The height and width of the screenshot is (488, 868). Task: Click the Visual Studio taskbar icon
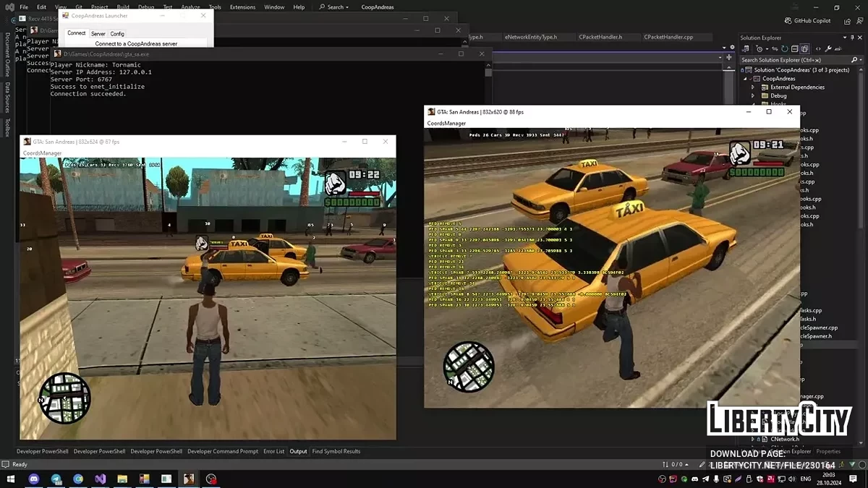(x=101, y=479)
